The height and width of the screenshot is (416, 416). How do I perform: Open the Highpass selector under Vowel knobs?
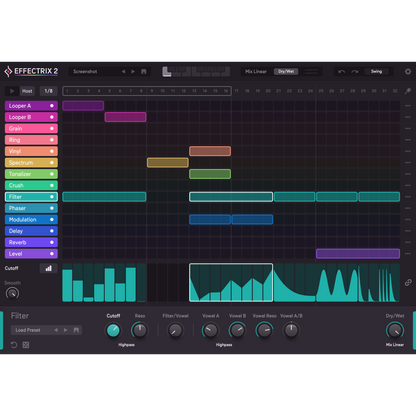point(224,345)
